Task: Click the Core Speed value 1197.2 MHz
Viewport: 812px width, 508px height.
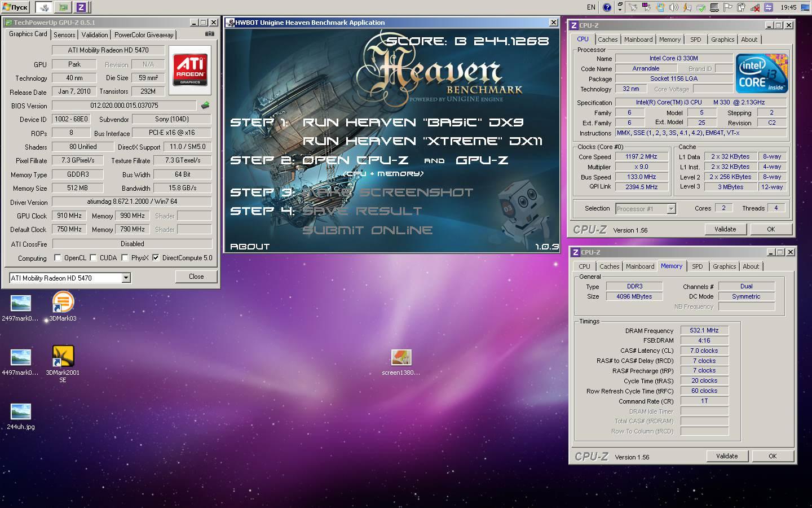Action: point(641,156)
